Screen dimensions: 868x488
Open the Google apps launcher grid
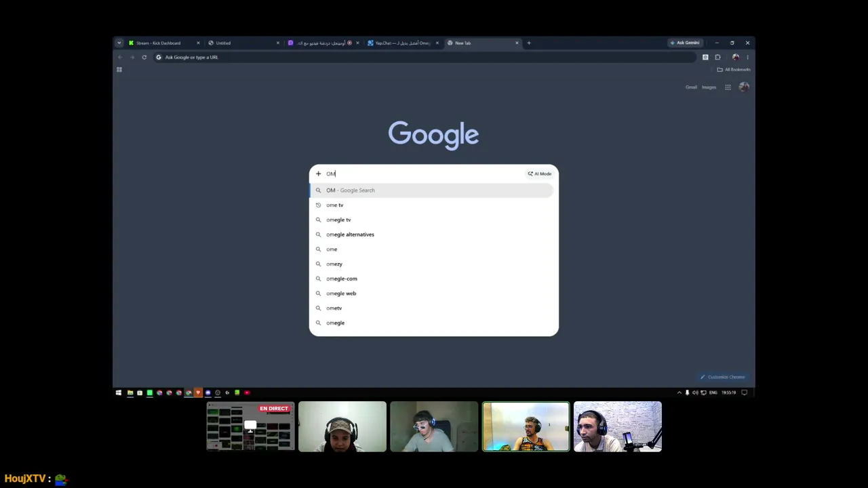[x=728, y=87]
